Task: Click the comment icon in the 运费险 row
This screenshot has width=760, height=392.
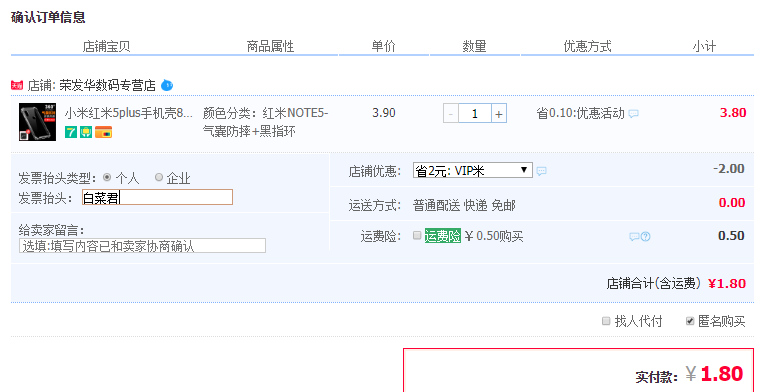Action: pos(634,236)
